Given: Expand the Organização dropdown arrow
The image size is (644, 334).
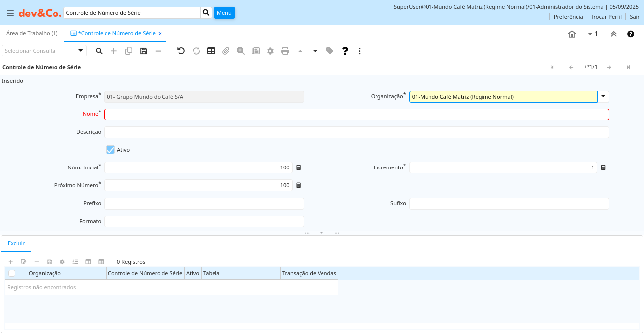Looking at the screenshot, I should (x=603, y=96).
